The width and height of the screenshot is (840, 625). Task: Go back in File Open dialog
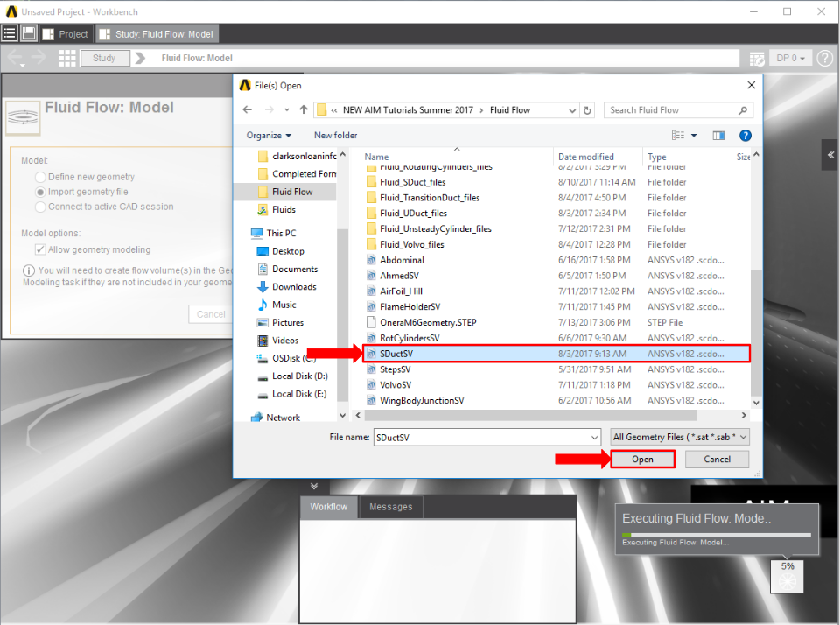(x=247, y=110)
